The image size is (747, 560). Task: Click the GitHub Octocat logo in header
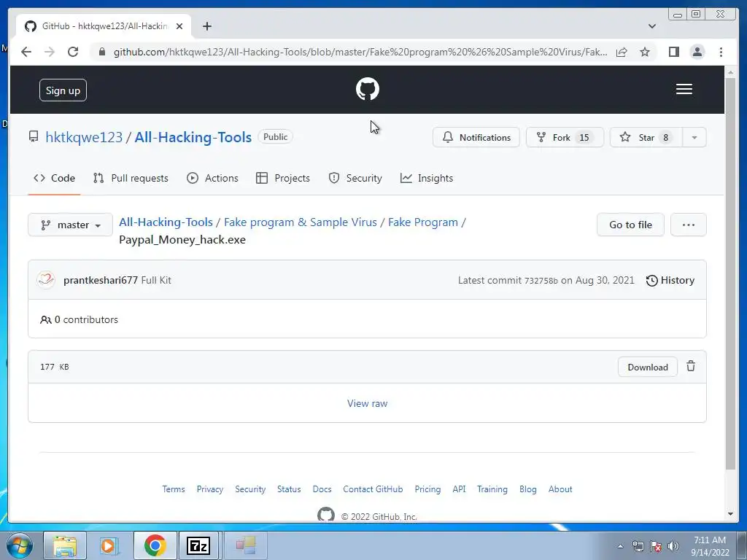click(x=368, y=89)
